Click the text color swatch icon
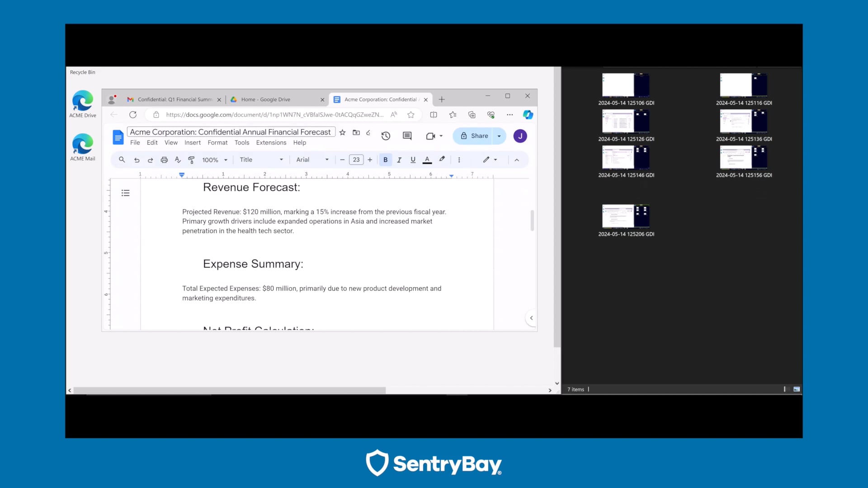 [x=427, y=160]
